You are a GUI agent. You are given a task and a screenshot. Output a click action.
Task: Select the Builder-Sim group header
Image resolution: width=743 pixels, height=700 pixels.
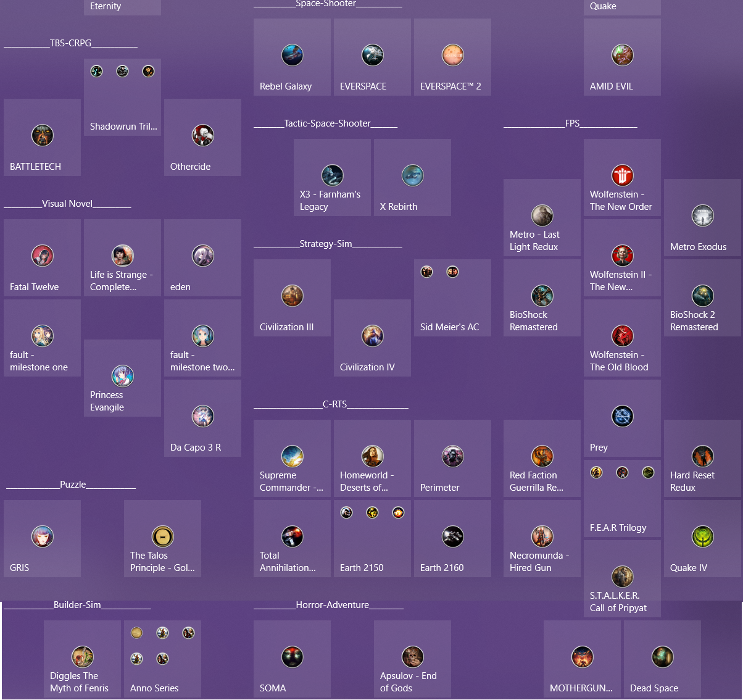tap(77, 605)
